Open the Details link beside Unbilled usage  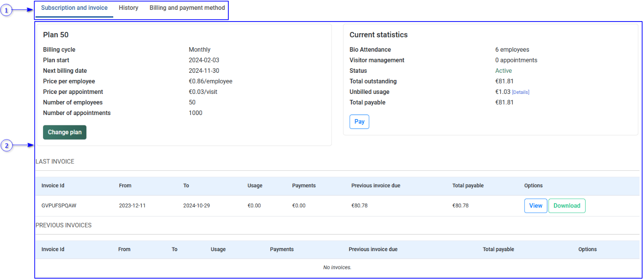520,92
